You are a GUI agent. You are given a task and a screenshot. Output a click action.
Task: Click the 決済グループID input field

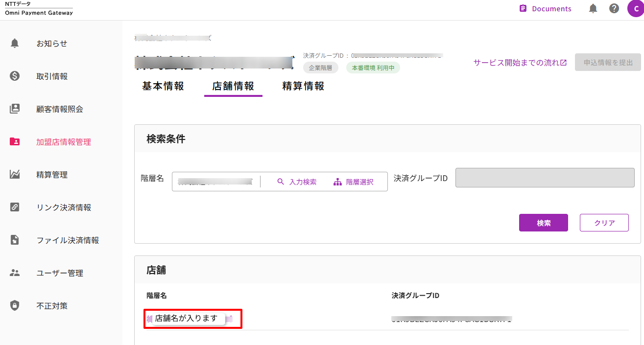pos(545,178)
